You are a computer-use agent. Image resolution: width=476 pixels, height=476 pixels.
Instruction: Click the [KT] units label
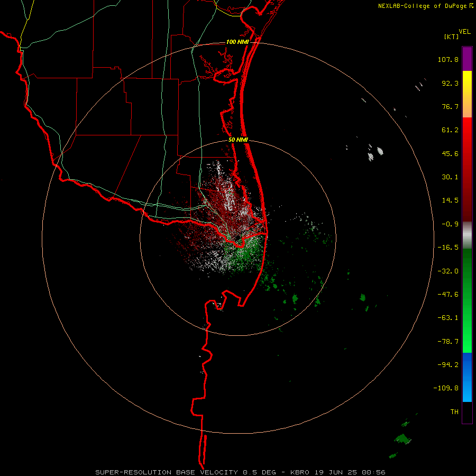pos(452,36)
